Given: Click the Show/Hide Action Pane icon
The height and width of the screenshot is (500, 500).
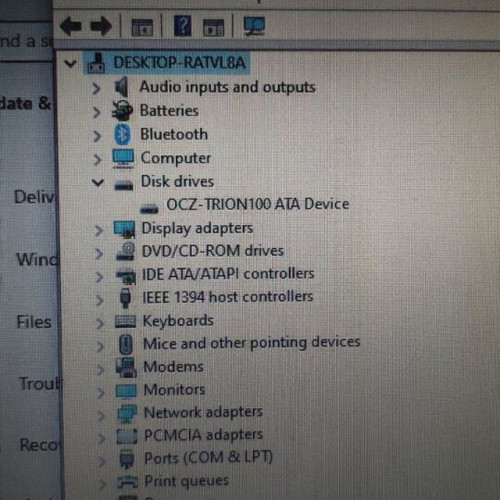Looking at the screenshot, I should coord(213,28).
